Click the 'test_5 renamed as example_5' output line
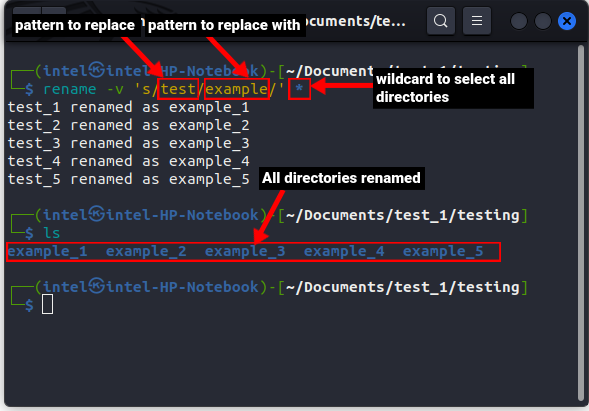589x411 pixels. (128, 180)
